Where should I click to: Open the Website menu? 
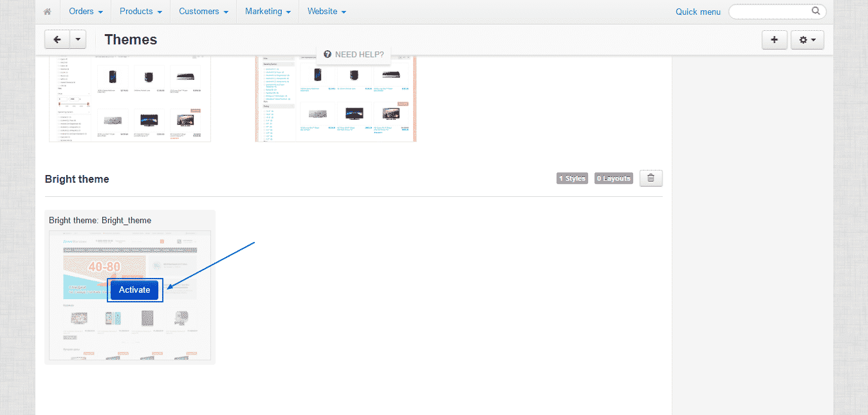click(326, 11)
